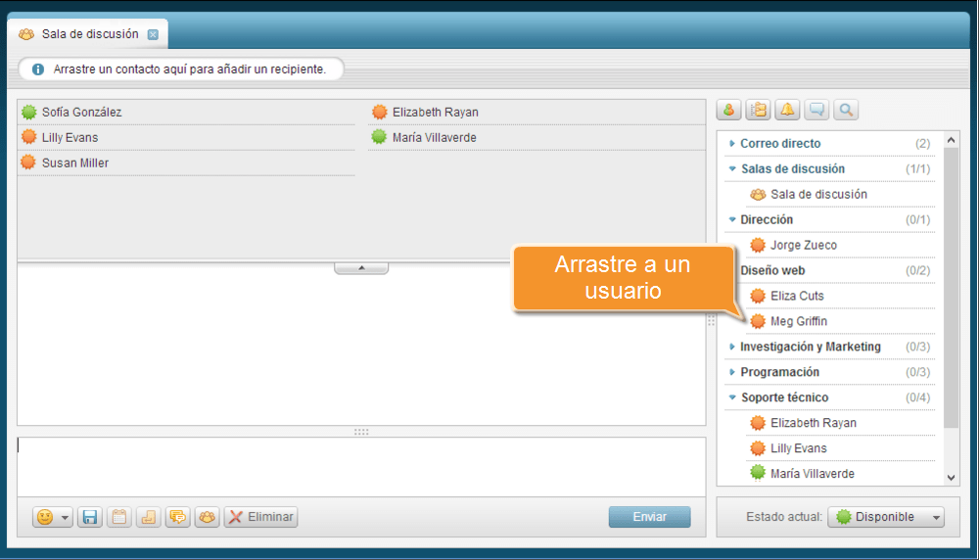
Task: Expand the Programación group
Action: point(731,372)
